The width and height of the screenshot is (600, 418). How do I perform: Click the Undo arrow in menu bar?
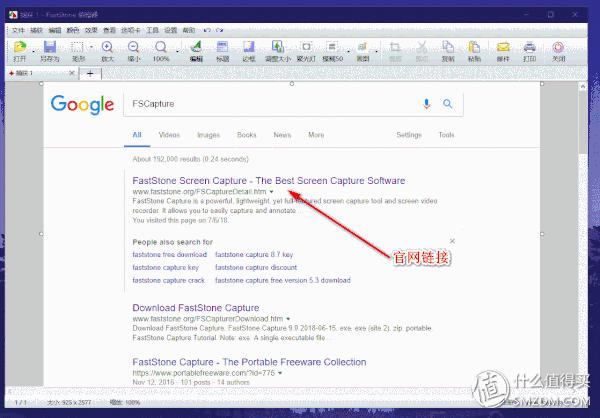(207, 30)
